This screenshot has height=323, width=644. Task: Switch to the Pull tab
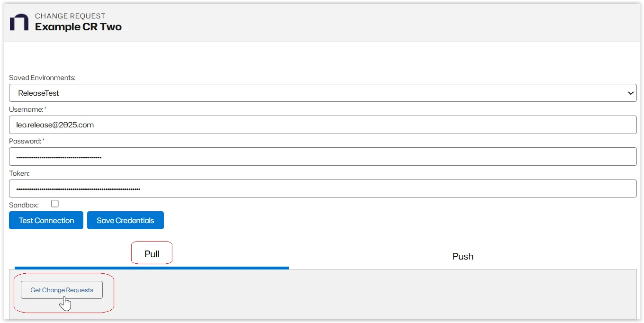(152, 254)
